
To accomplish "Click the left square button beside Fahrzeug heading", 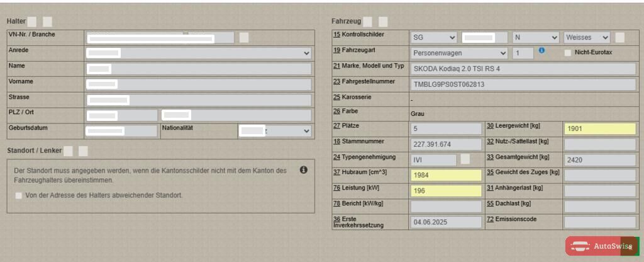I will (367, 21).
